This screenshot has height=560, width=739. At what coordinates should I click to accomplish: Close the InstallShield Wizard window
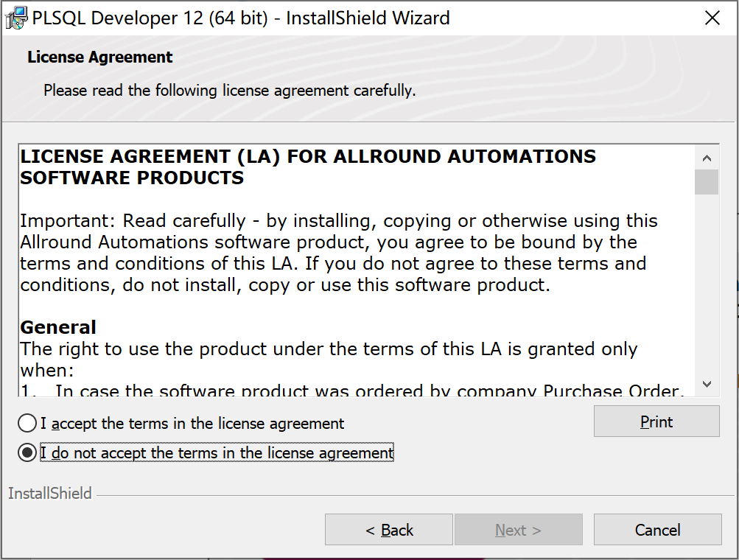[x=712, y=18]
